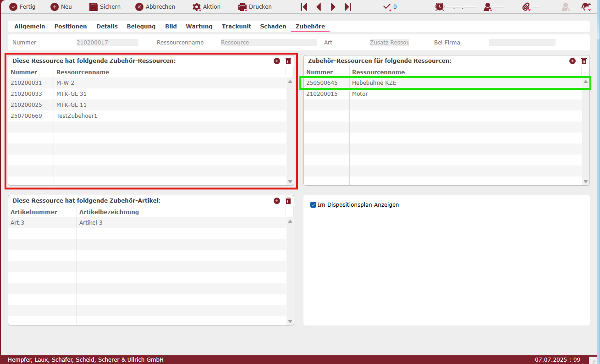Jump to the first record
The image size is (600, 364).
point(304,7)
